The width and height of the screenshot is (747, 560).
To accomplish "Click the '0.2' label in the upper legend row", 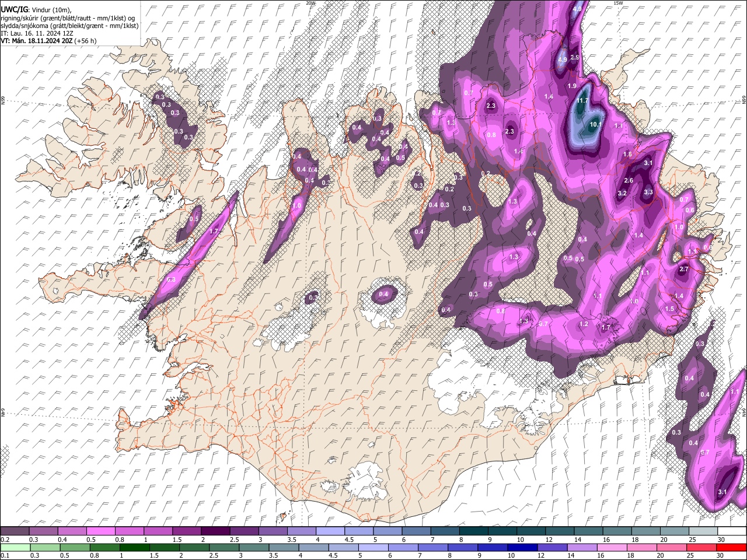I will click(x=5, y=540).
